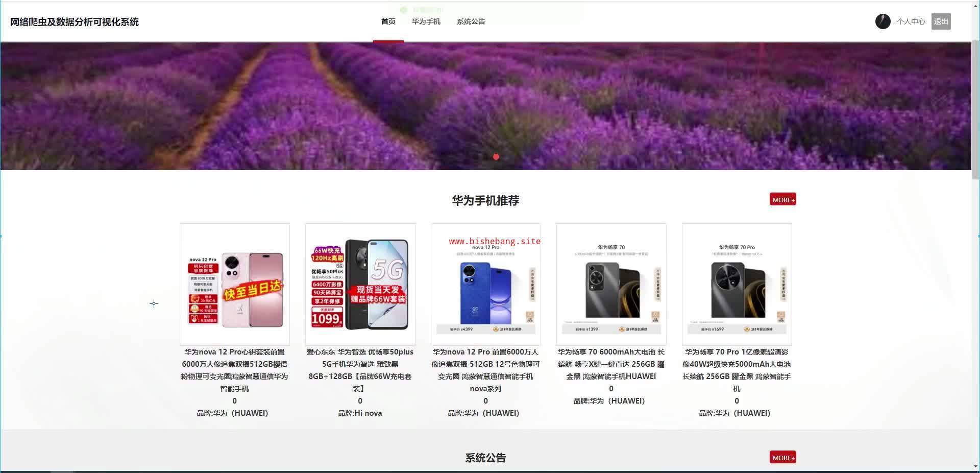This screenshot has height=473, width=980.
Task: Click title 华为nova 12 Pro心钥套装前置
Action: coord(235,370)
